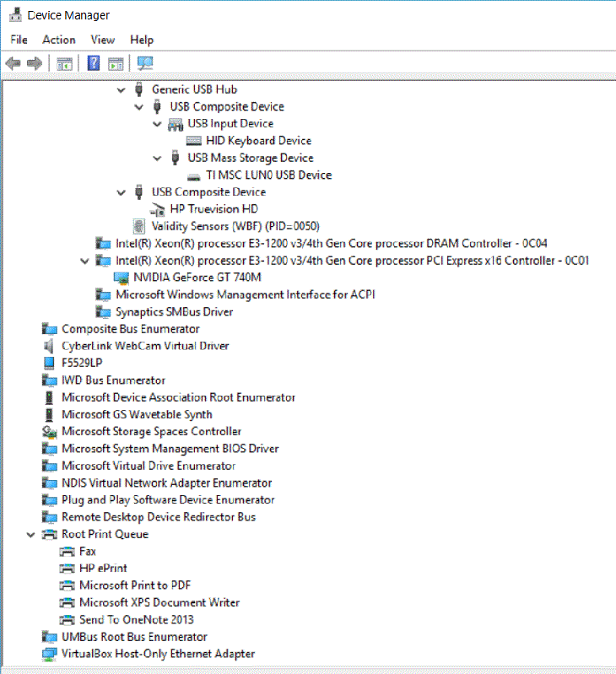Open the Help question mark toolbar icon
The image size is (616, 674).
(94, 63)
